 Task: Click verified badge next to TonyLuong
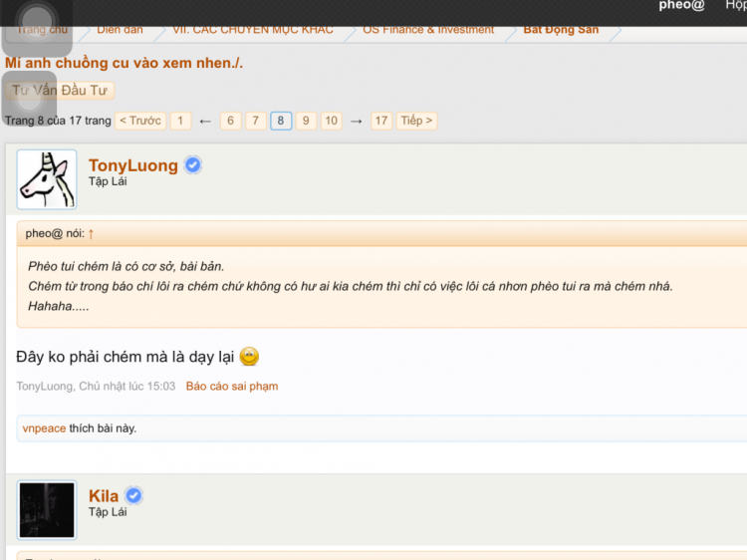pyautogui.click(x=193, y=164)
